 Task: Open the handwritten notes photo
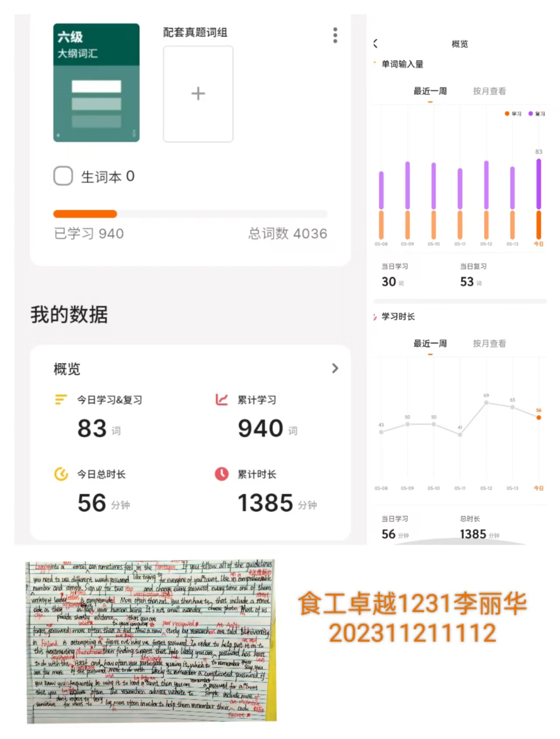(x=151, y=641)
